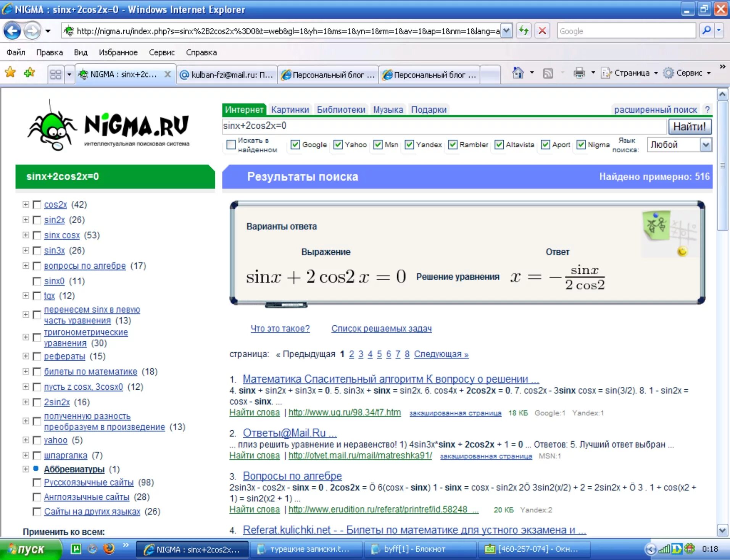The height and width of the screenshot is (560, 730).
Task: Click the Nigma.ru spider logo
Action: click(x=108, y=125)
